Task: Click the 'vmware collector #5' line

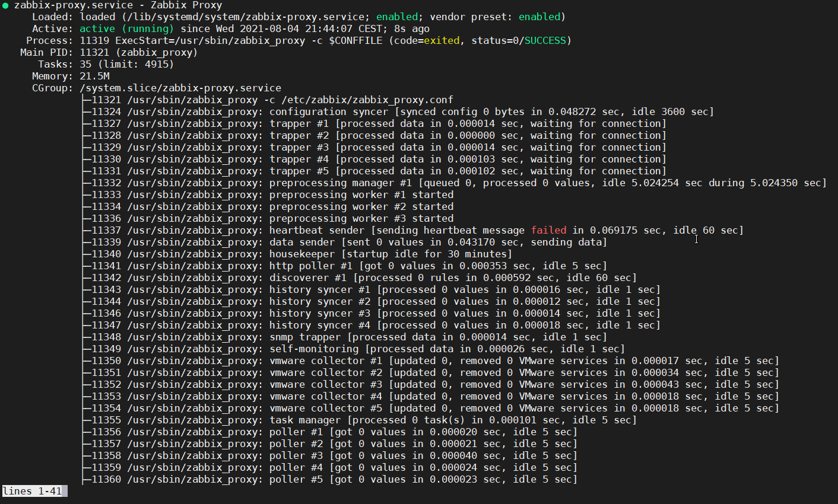Action: tap(431, 409)
